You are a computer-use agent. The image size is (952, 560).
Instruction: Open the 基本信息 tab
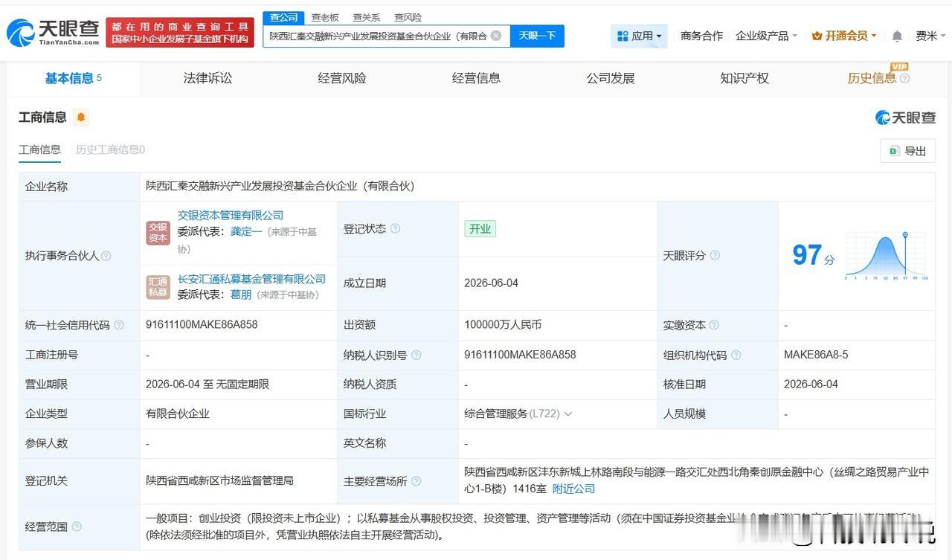[74, 78]
